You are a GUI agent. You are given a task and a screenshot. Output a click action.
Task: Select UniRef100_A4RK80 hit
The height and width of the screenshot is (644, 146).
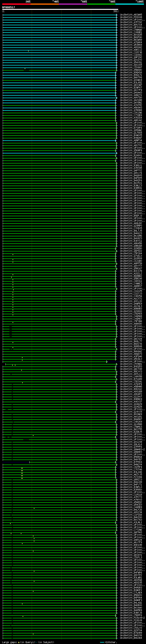pyautogui.click(x=131, y=324)
